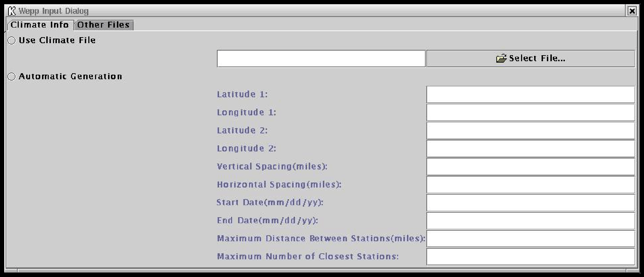The height and width of the screenshot is (277, 644).
Task: Select the Use Climate File option
Action: 12,40
